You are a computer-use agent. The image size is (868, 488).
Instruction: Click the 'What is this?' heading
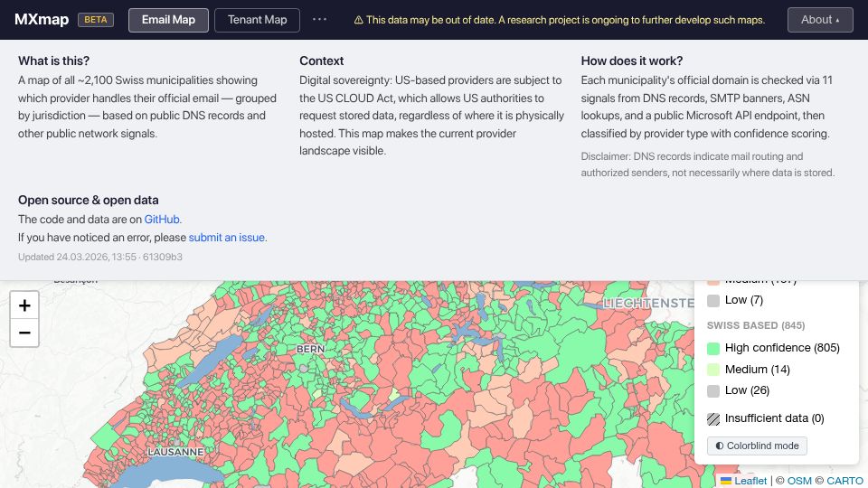point(53,61)
